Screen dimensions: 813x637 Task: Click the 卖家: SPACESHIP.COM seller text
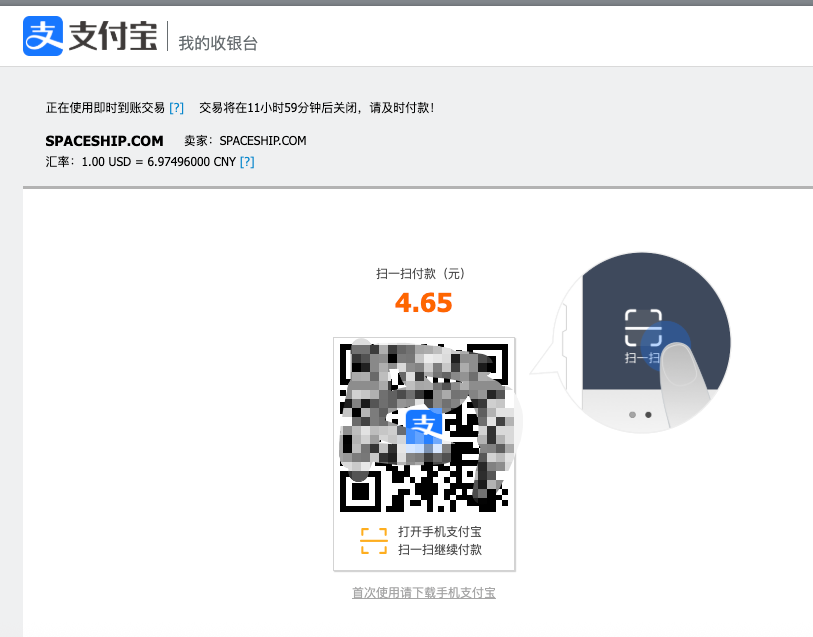245,141
